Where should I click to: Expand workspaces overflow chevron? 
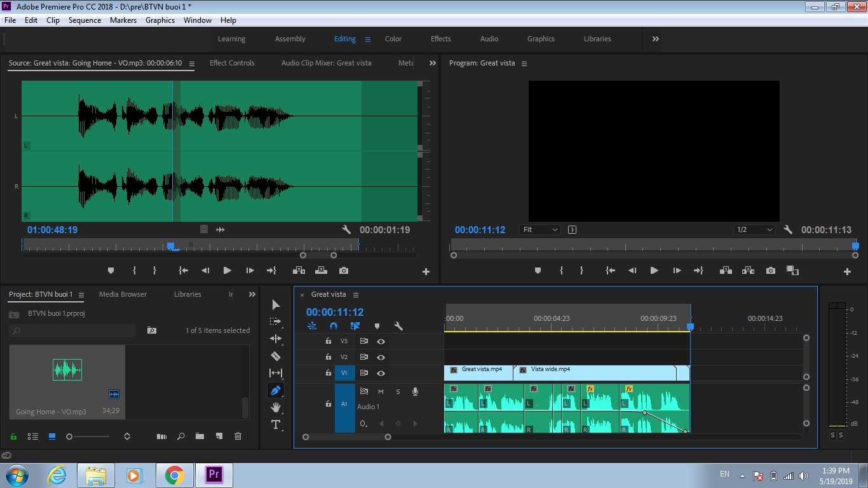655,39
